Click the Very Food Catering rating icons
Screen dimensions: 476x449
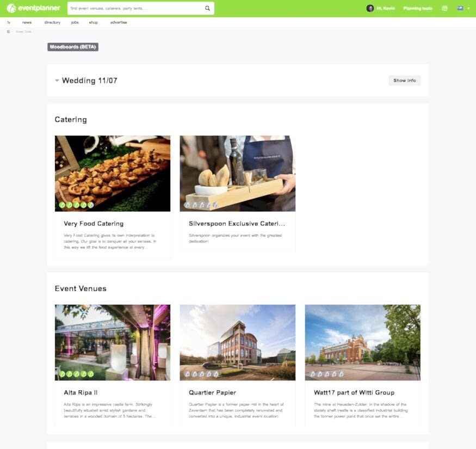tap(76, 205)
